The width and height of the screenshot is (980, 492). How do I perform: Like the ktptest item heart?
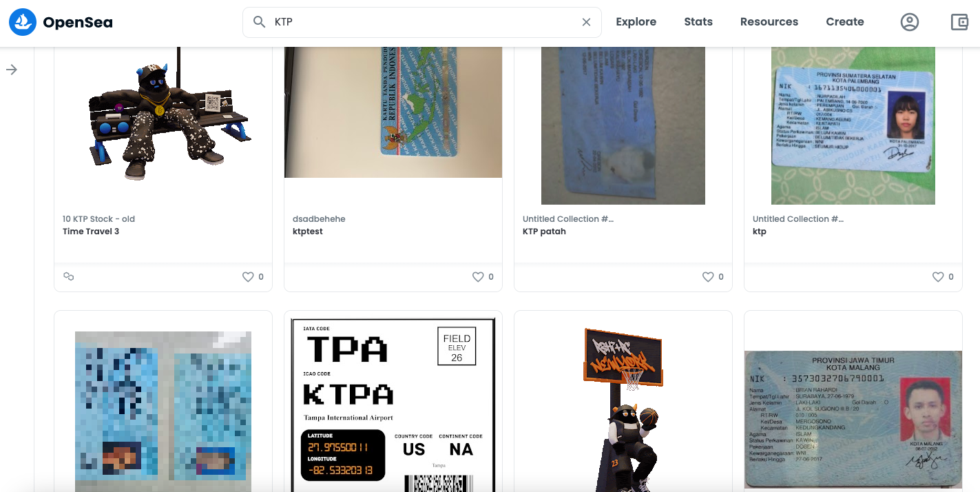click(x=478, y=277)
